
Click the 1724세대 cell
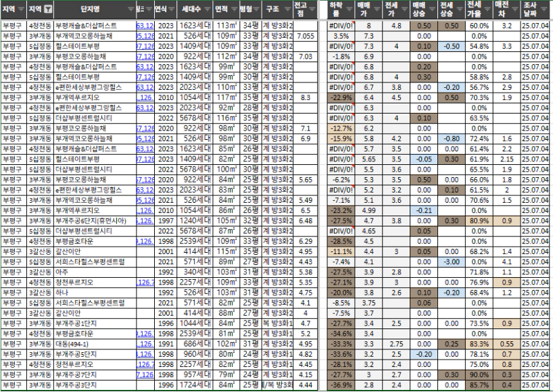pyautogui.click(x=195, y=385)
